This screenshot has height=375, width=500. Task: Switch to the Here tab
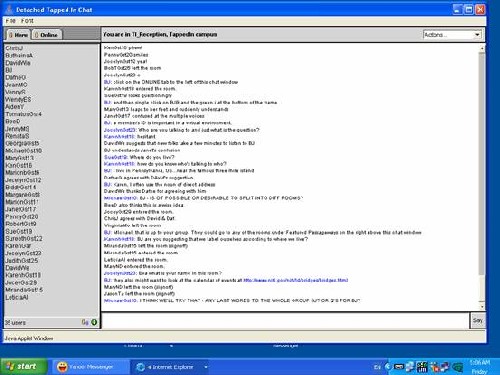coord(18,35)
